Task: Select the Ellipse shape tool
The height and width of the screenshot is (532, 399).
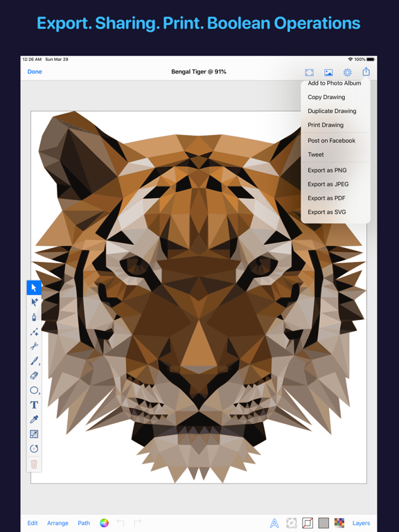Action: [x=34, y=390]
